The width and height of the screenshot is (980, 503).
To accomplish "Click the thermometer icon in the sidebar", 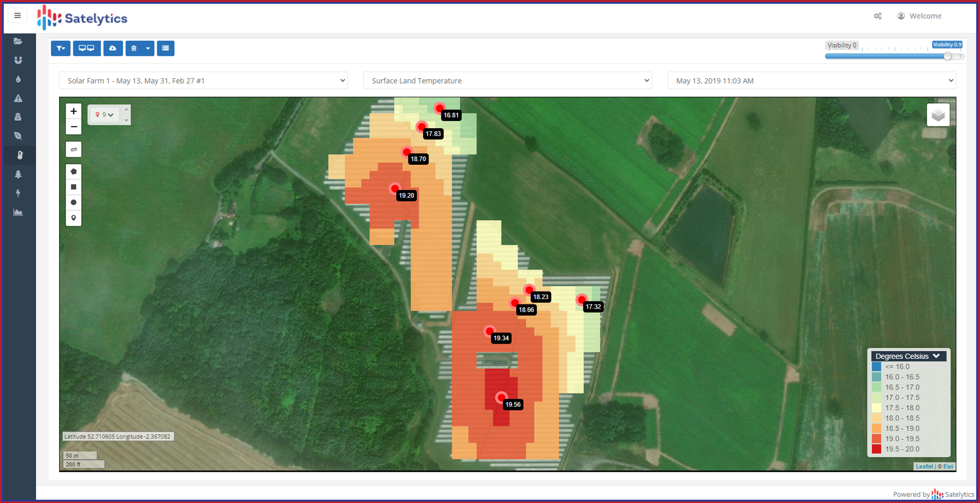I will pos(19,155).
